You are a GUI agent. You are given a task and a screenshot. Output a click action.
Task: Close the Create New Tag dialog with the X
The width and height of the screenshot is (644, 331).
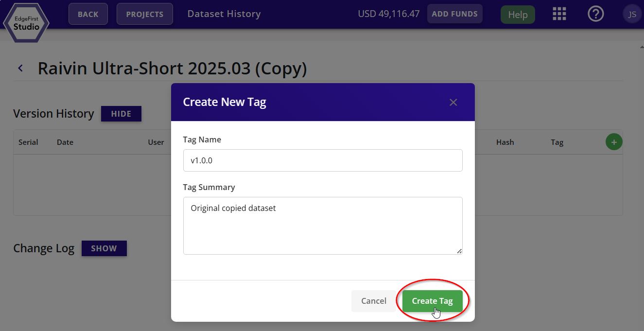tap(453, 102)
